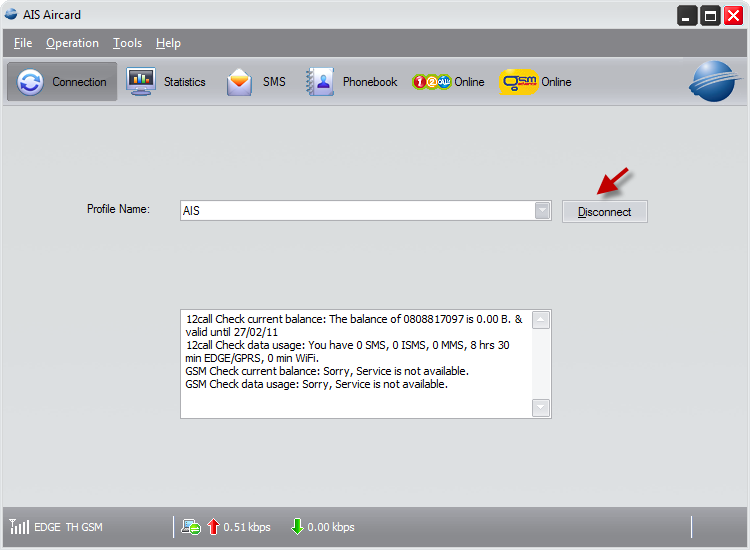Click the EDGE TH GSM status text
This screenshot has width=750, height=550.
(68, 527)
